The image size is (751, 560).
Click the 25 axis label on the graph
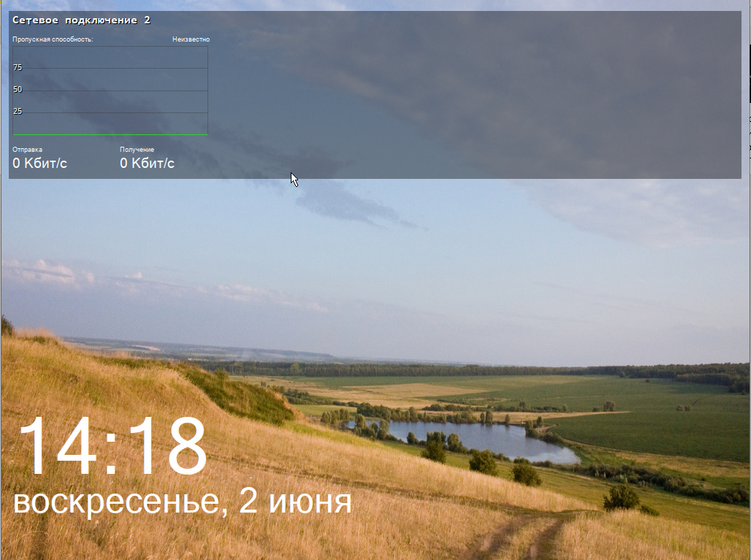click(x=18, y=110)
